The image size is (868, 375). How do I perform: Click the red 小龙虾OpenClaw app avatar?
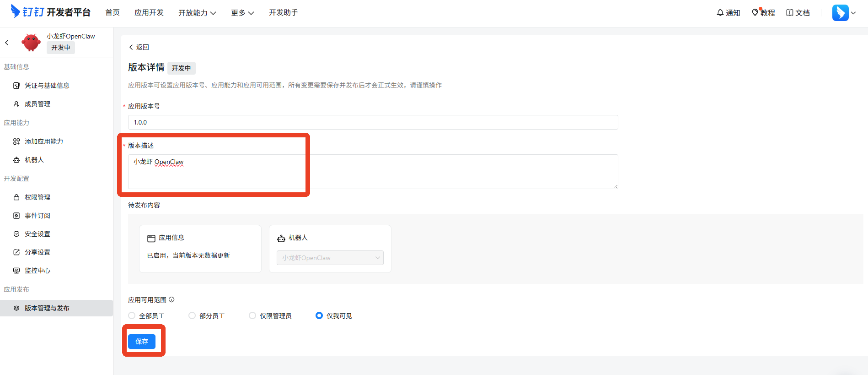tap(31, 43)
